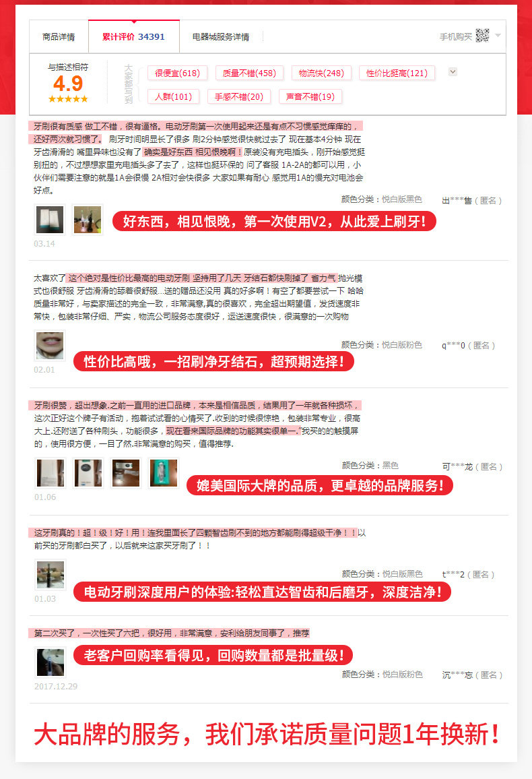Open first photo of the 03.14 review
Image resolution: width=532 pixels, height=779 pixels.
click(50, 220)
